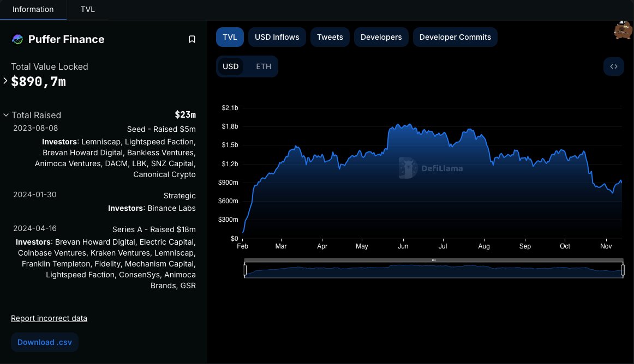Viewport: 634px width, 364px height.
Task: Toggle the TVL chart series
Action: (230, 37)
